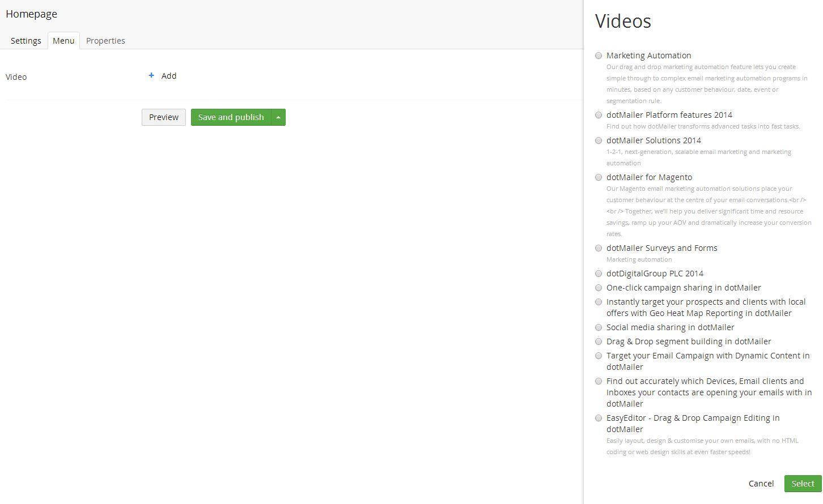Select Dynamic Content email campaign radio button

(599, 356)
